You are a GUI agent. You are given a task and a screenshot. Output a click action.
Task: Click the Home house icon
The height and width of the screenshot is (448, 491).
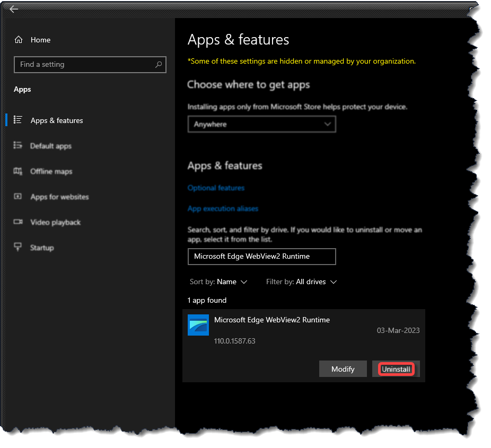click(19, 40)
